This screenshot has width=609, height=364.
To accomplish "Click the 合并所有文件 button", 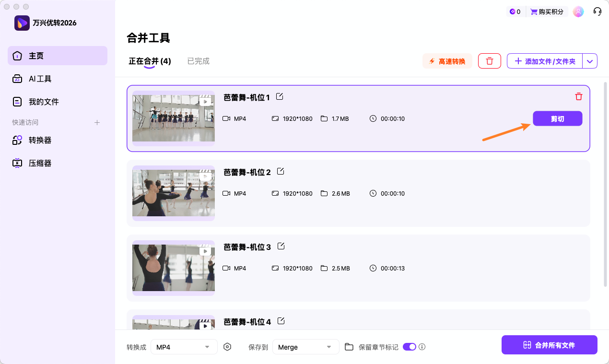I will pos(549,344).
